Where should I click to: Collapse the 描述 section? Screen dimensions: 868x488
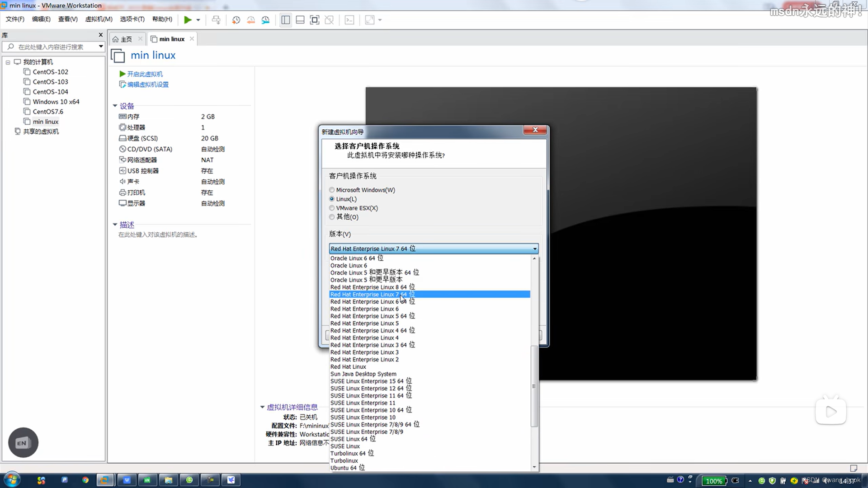pos(115,225)
